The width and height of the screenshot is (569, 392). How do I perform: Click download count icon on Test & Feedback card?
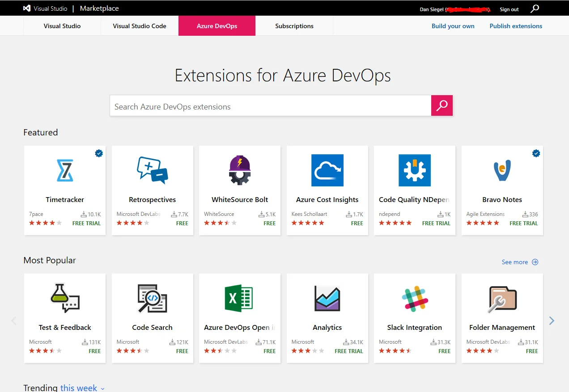pos(85,342)
